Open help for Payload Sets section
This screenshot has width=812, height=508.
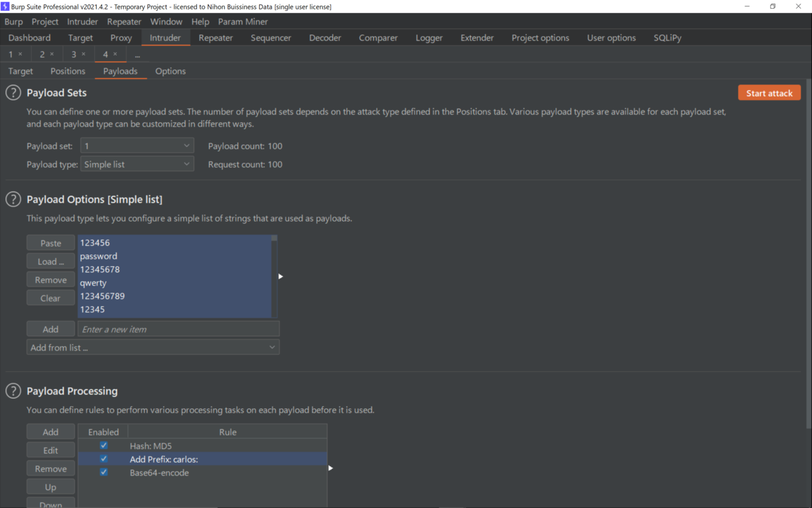point(13,93)
